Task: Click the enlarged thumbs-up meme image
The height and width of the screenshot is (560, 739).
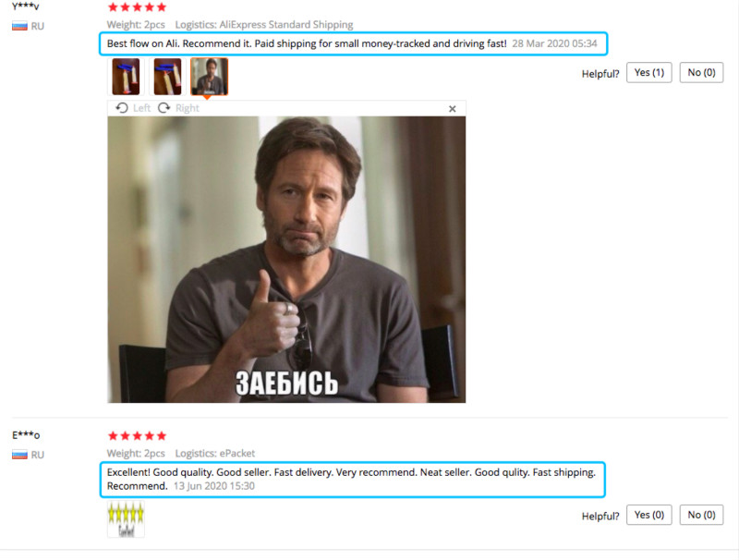Action: tap(286, 260)
